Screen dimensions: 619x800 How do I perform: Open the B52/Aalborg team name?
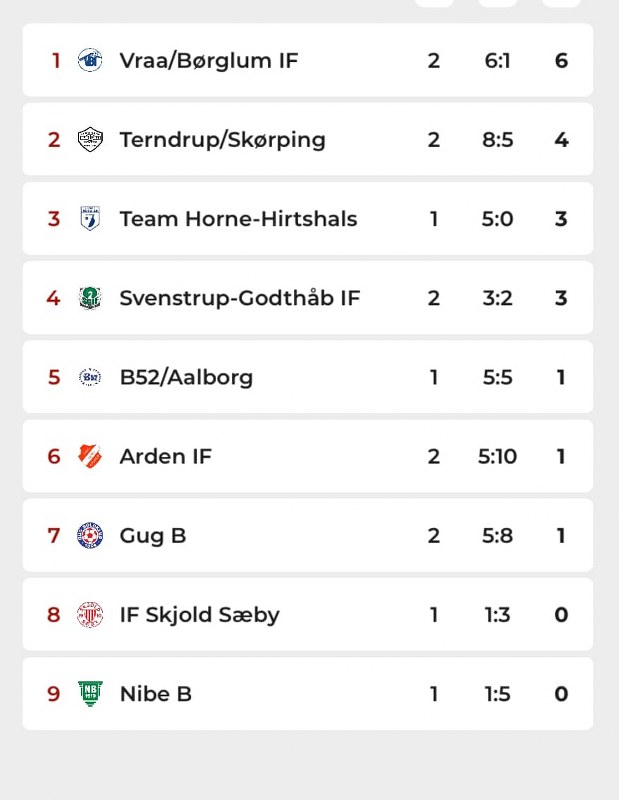[x=186, y=377]
